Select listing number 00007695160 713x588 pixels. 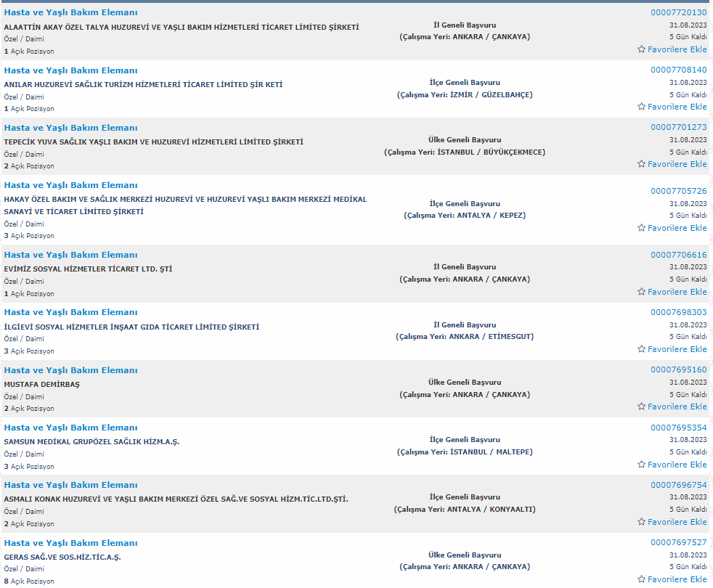click(678, 369)
